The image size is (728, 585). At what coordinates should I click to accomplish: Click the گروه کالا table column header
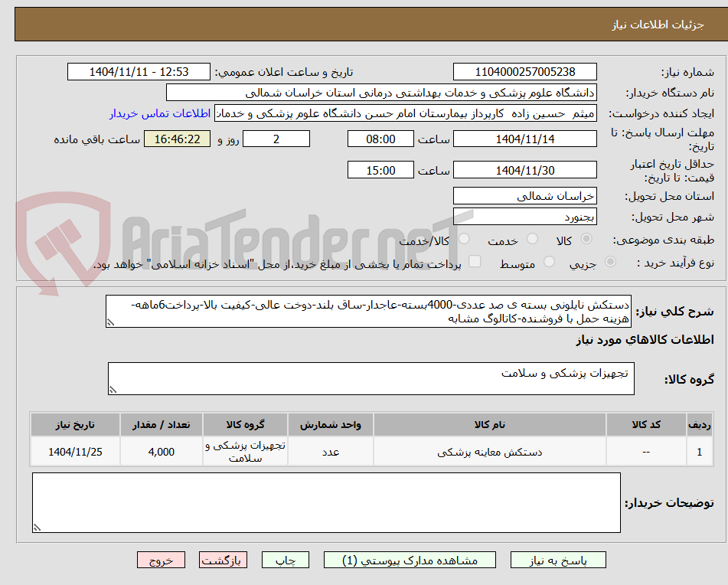245,425
